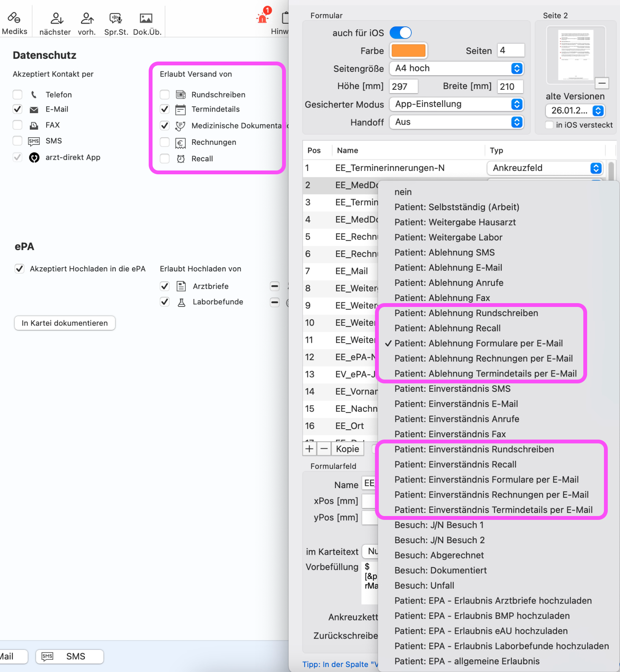620x672 pixels.
Task: Open the Seitengröße A4 hoch dropdown
Action: point(456,68)
